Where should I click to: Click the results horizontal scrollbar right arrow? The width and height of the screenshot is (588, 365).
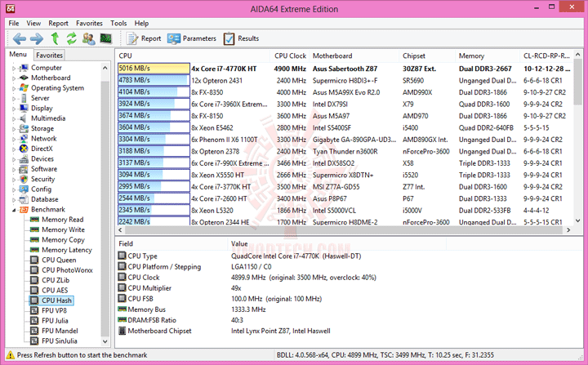pos(568,230)
